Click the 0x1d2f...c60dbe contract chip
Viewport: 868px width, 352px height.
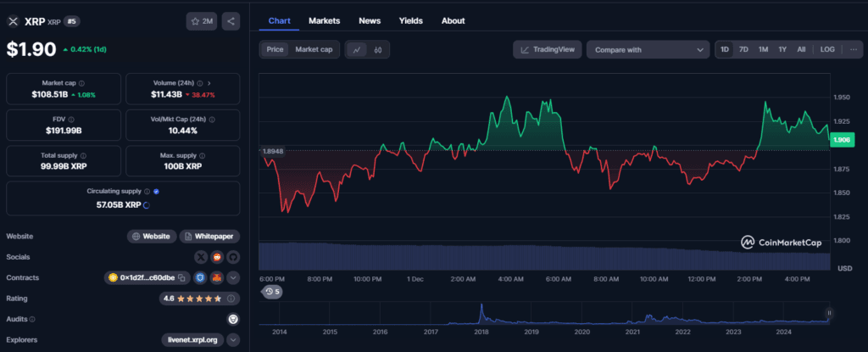[147, 277]
